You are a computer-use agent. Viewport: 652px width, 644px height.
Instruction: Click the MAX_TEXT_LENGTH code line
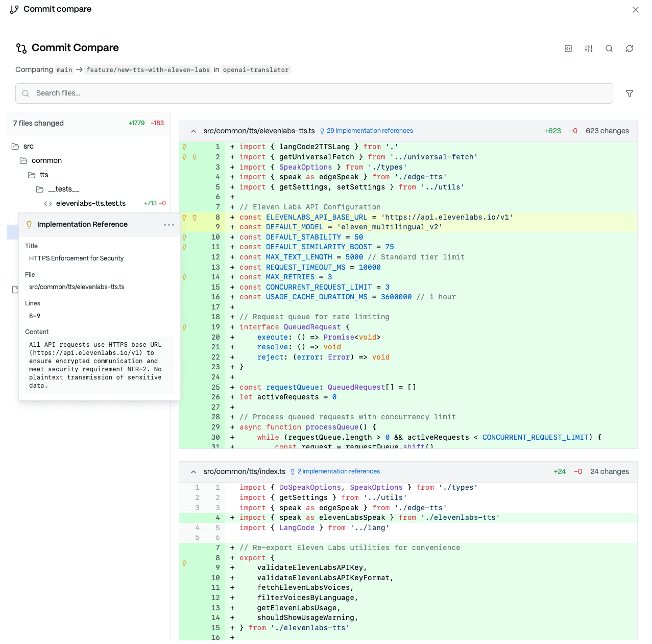[x=408, y=257]
